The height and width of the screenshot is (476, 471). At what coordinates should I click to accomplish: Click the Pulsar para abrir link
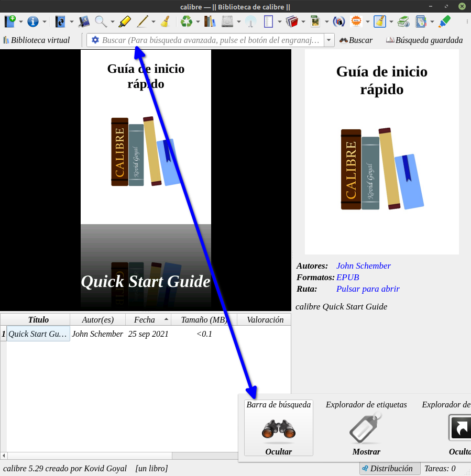click(x=368, y=289)
